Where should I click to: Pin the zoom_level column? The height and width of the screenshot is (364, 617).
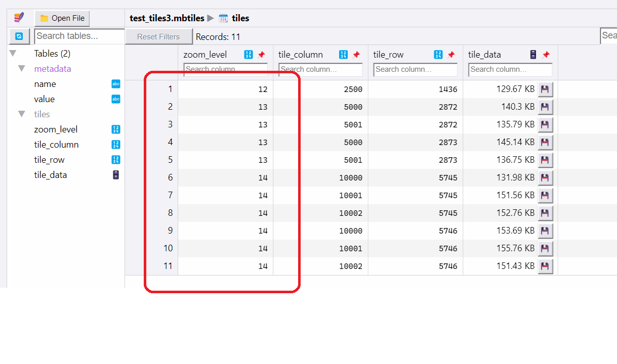(261, 55)
